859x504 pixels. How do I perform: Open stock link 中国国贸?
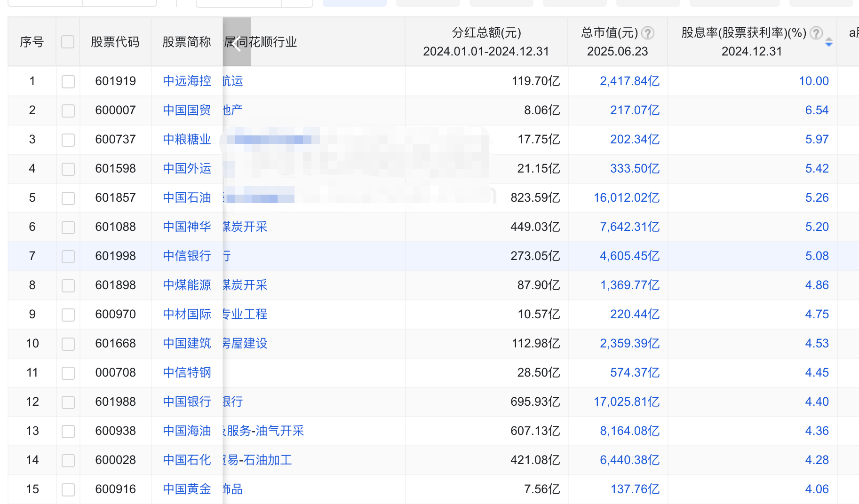[x=187, y=110]
